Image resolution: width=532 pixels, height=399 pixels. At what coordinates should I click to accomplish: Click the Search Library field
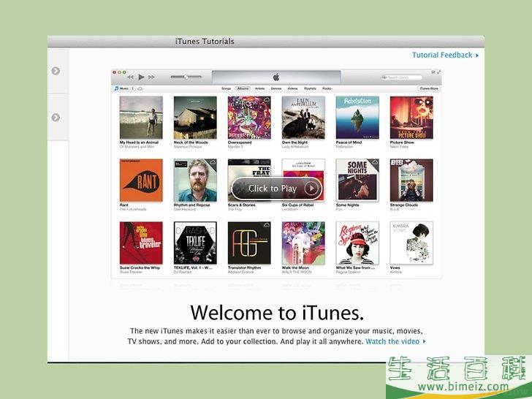pos(402,77)
